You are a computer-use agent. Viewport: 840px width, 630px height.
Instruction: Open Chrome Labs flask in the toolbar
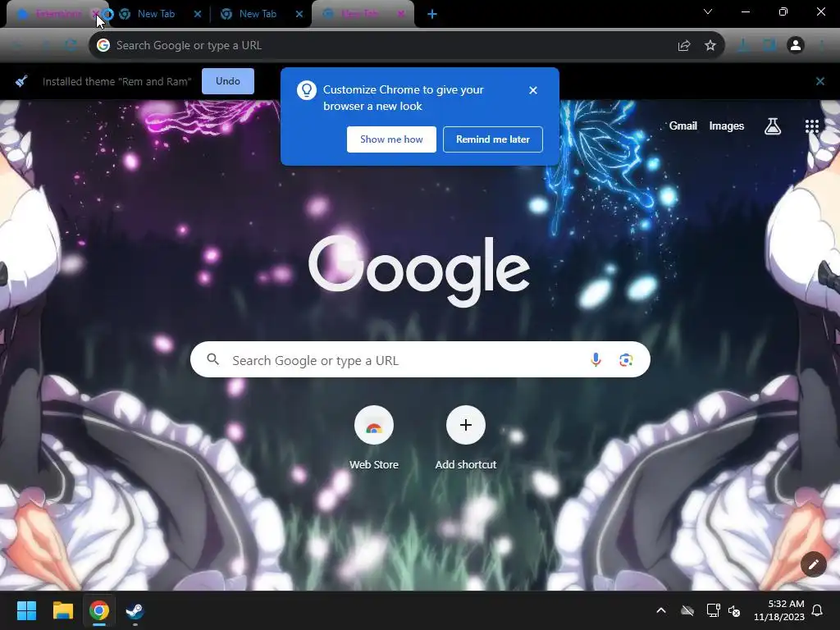click(x=743, y=46)
